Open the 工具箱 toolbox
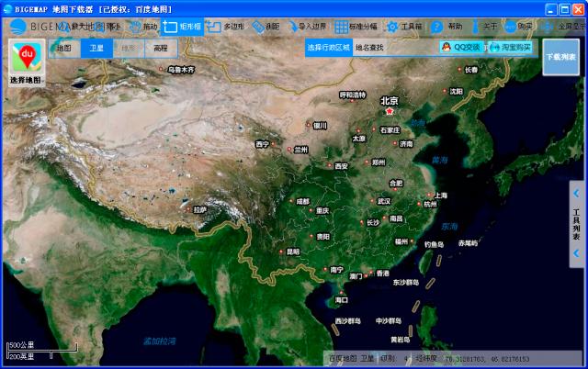This screenshot has width=588, height=369. (x=403, y=27)
